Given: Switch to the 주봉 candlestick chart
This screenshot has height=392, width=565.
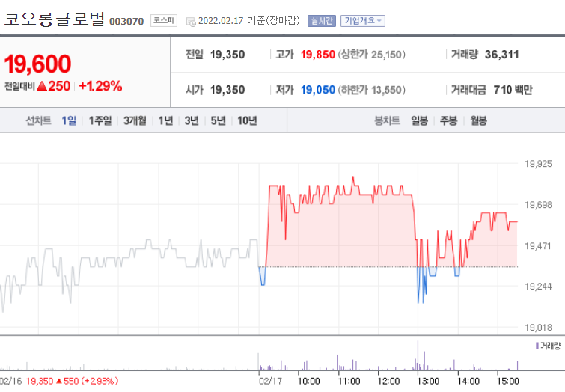Looking at the screenshot, I should (448, 120).
